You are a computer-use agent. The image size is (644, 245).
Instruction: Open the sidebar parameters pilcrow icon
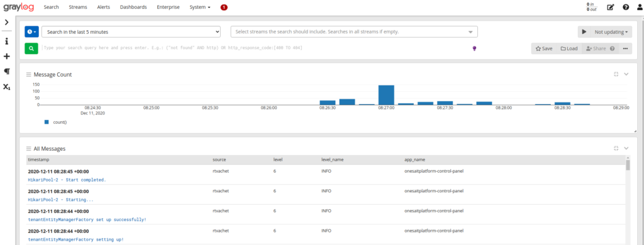[x=6, y=72]
